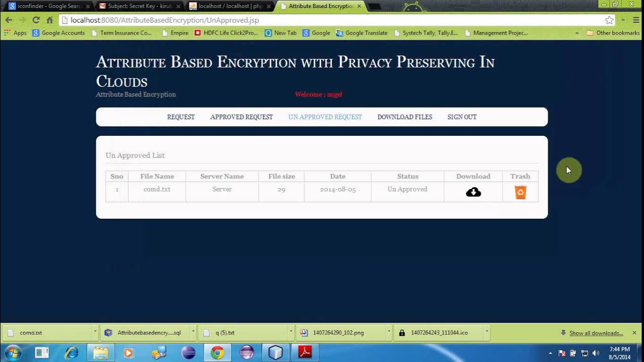Click the volume speaker tray icon

(595, 353)
